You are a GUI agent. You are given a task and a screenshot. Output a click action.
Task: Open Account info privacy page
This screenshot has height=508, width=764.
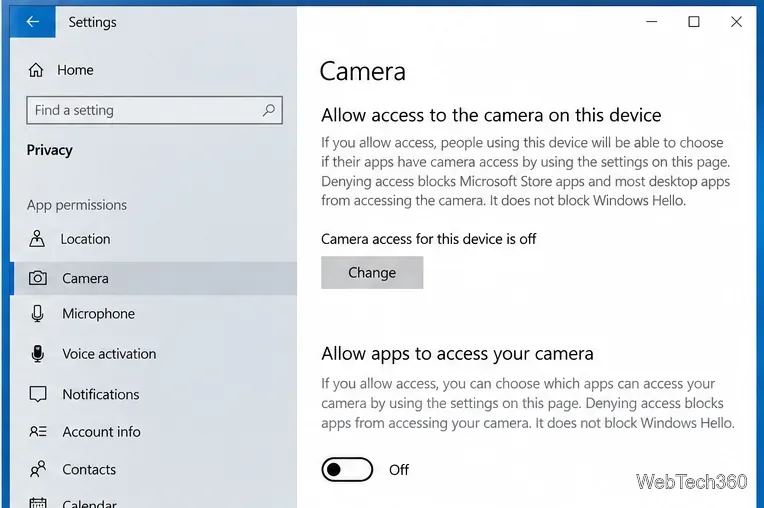pyautogui.click(x=101, y=432)
